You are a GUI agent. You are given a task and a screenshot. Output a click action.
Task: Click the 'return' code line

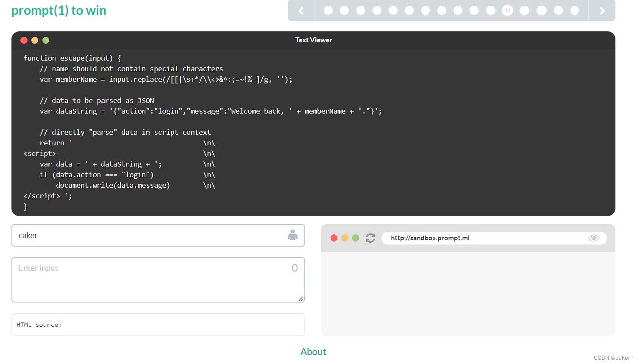pyautogui.click(x=56, y=143)
